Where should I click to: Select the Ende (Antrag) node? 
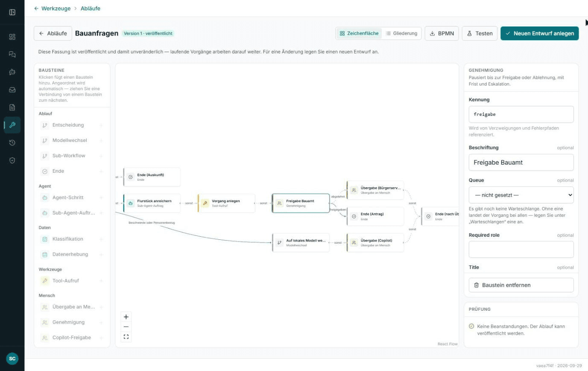click(x=376, y=216)
